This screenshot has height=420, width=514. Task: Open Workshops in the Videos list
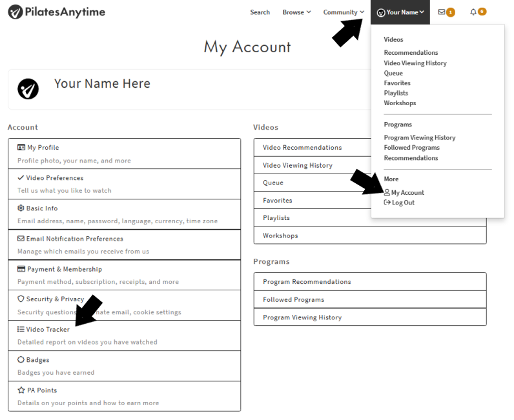click(x=370, y=235)
